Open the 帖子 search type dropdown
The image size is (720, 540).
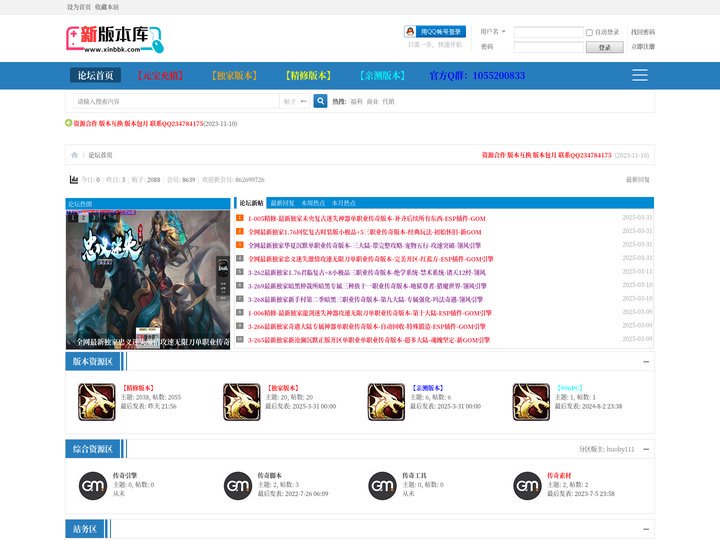295,101
